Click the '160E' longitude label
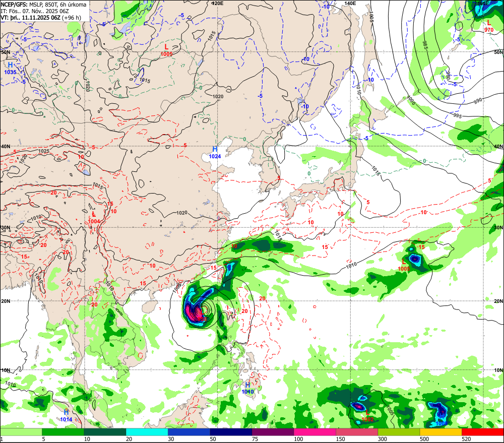504x443 pixels. coord(483,3)
